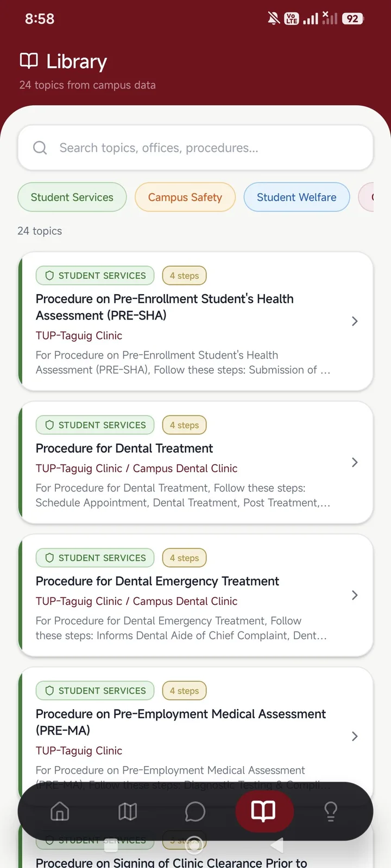Tap the book icon beside Library title
Image resolution: width=391 pixels, height=868 pixels.
[x=29, y=61]
